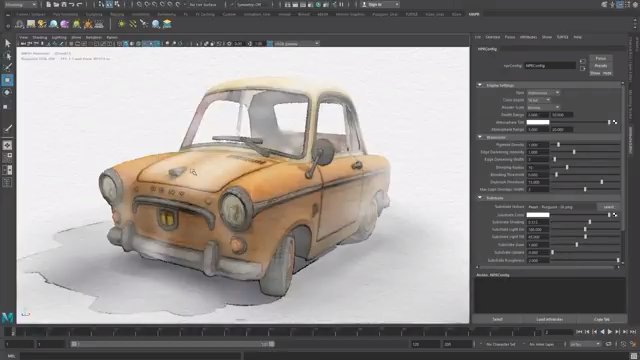Select the arrow Select tool in toolbox
Image resolution: width=640 pixels, height=360 pixels.
tap(7, 43)
